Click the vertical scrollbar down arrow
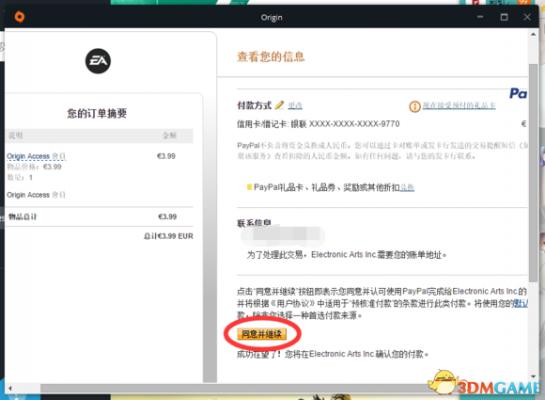 click(533, 377)
